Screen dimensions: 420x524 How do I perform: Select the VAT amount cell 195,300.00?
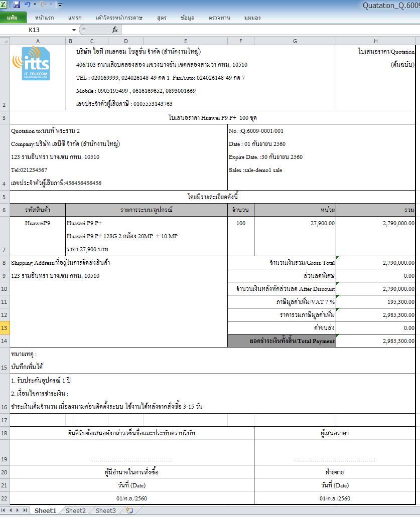(x=376, y=302)
